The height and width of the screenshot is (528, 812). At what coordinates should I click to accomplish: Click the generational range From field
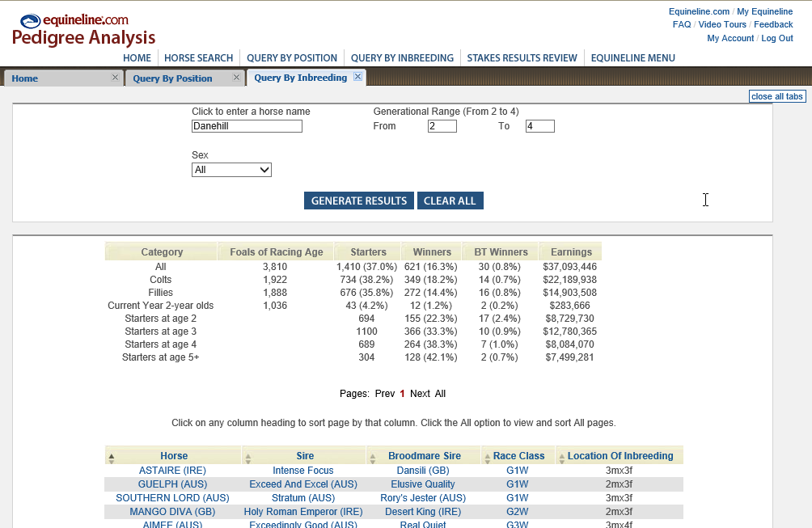pyautogui.click(x=442, y=126)
